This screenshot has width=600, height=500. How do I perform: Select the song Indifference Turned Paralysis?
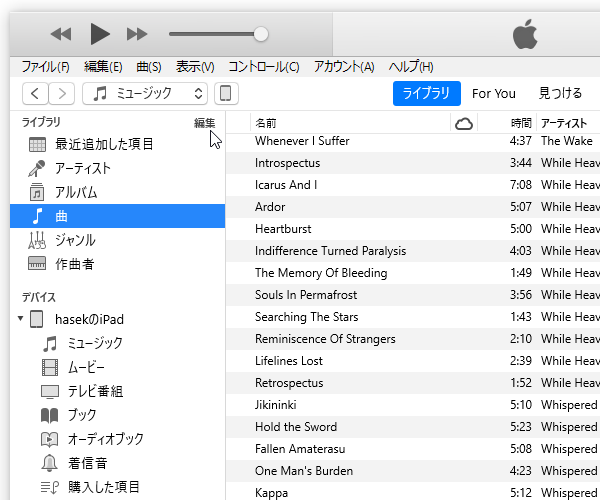(x=330, y=251)
